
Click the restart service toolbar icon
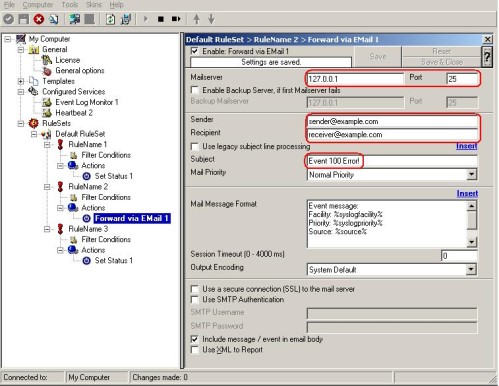point(176,19)
